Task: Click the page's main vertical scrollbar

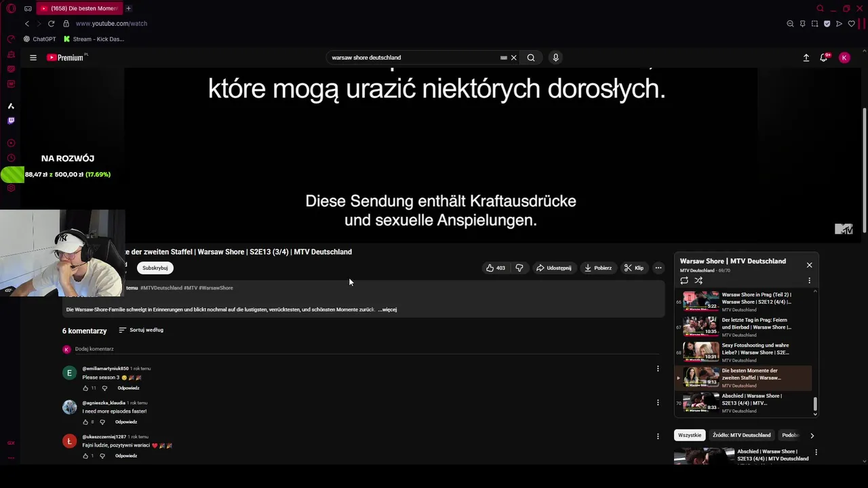Action: (864, 169)
